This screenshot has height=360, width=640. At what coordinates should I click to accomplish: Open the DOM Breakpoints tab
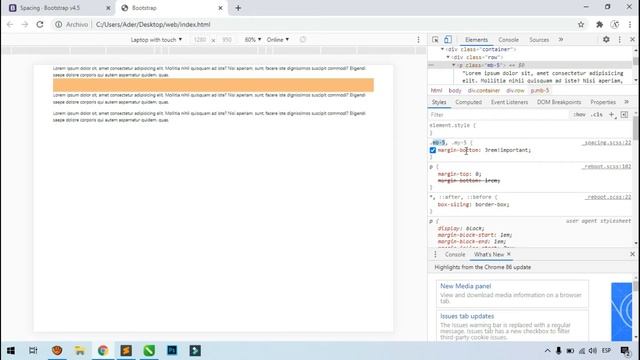[x=558, y=102]
